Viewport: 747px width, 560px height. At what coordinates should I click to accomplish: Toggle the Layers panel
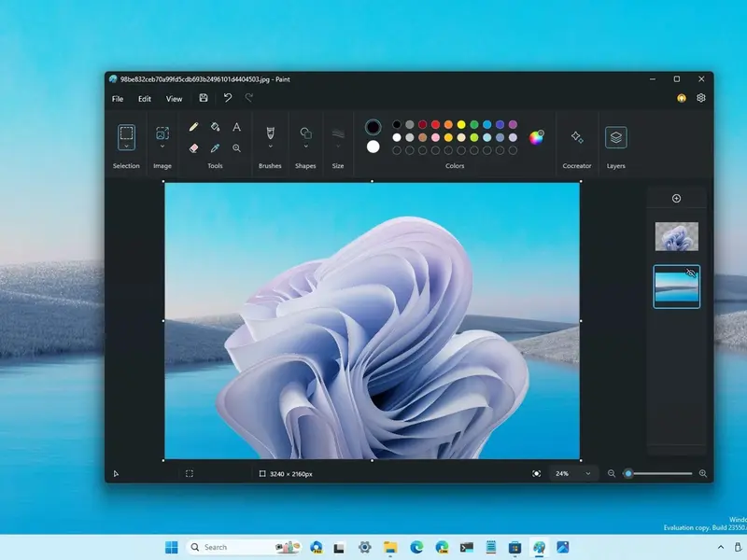616,137
